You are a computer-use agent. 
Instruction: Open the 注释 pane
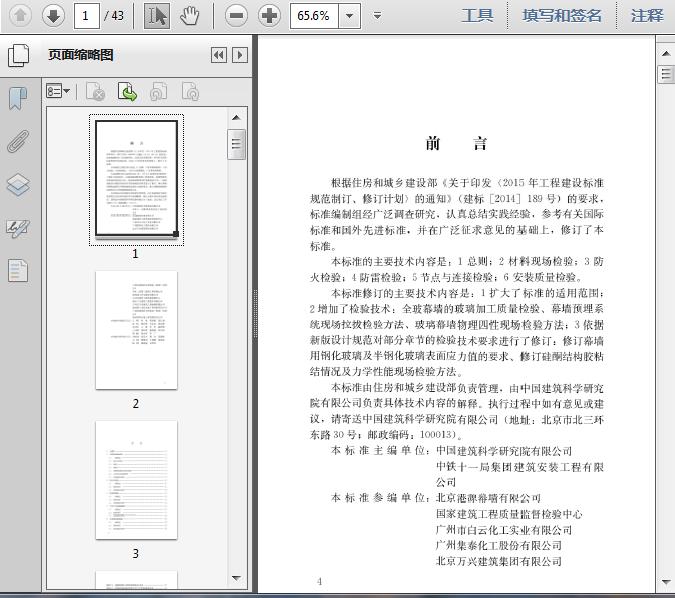click(x=647, y=15)
